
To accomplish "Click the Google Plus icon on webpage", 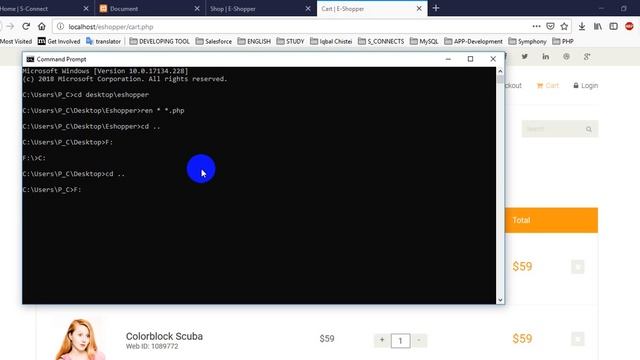I will [x=587, y=57].
